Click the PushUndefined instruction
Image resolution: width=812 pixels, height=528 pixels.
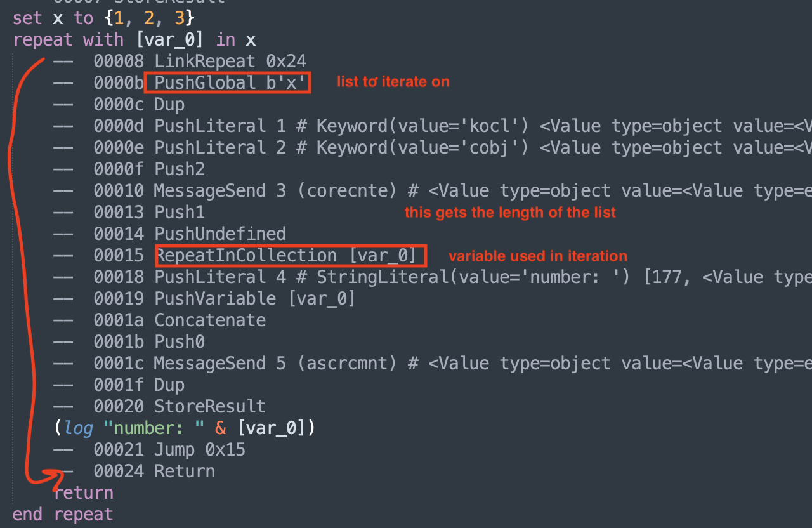(x=220, y=234)
